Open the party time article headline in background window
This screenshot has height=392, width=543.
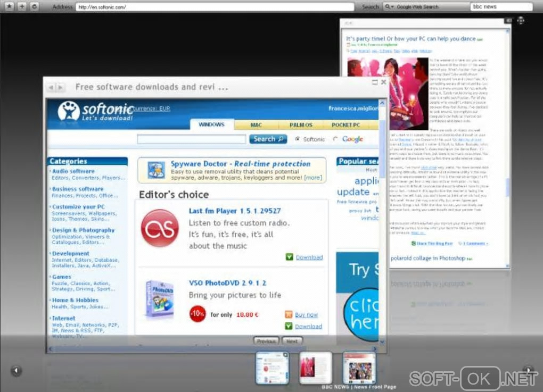(411, 39)
